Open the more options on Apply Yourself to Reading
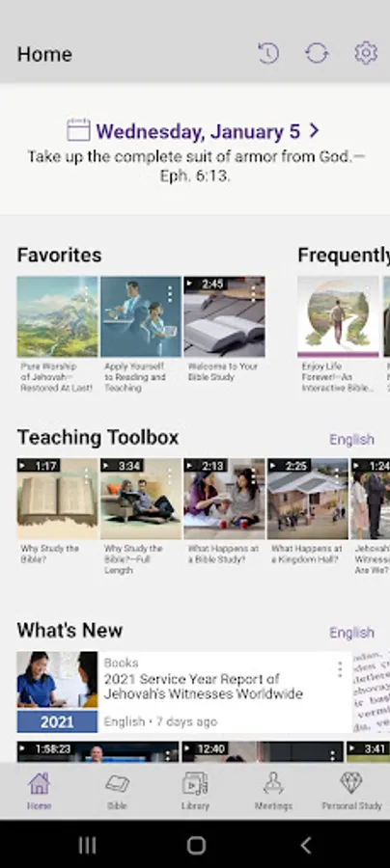This screenshot has width=390, height=868. [170, 293]
